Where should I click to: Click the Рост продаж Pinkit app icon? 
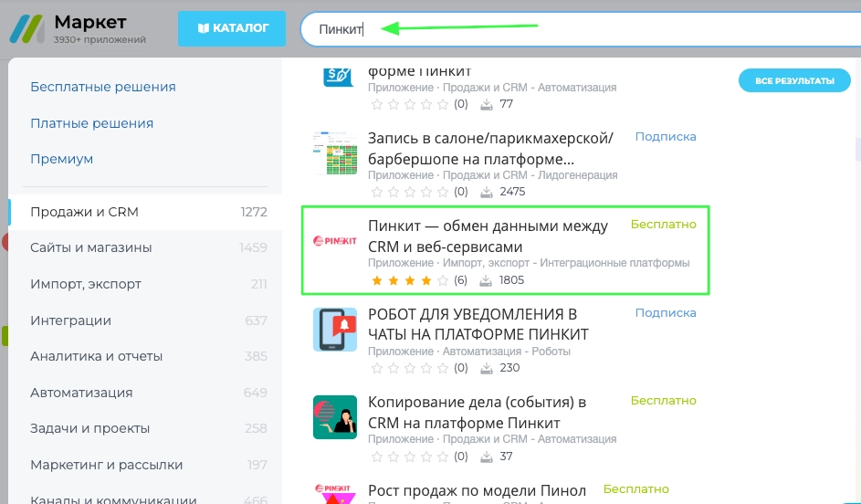pyautogui.click(x=334, y=492)
